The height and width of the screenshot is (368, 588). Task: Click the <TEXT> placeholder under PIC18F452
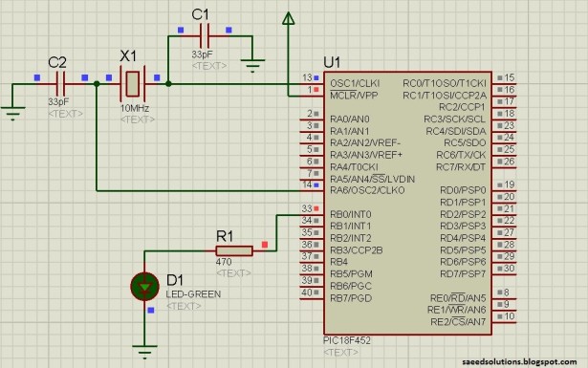click(x=340, y=353)
